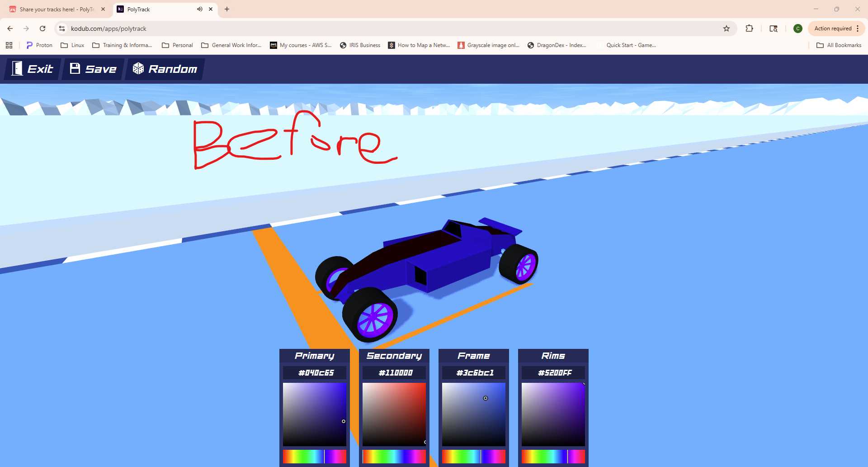Open Quick Start - Game... bookmark
This screenshot has height=467, width=868.
pyautogui.click(x=627, y=45)
